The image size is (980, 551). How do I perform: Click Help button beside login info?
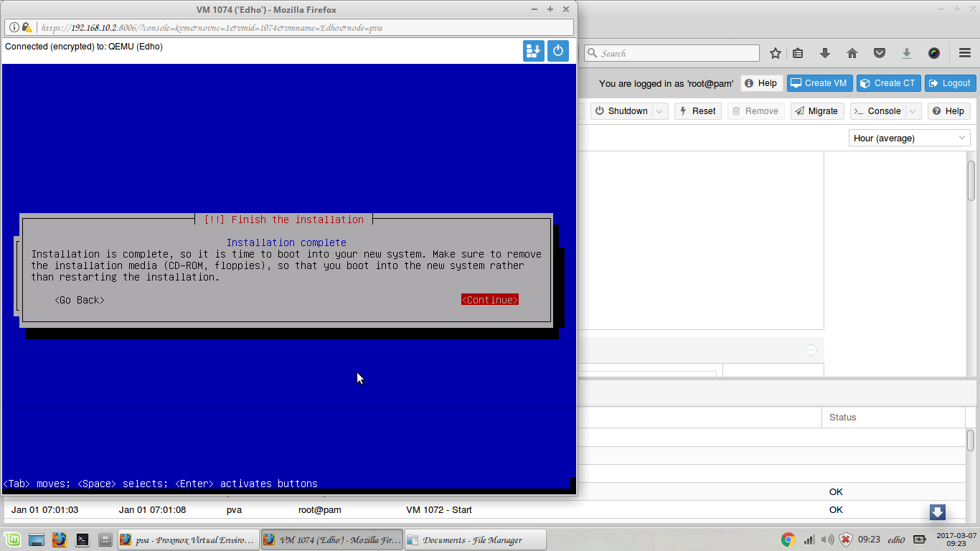(x=761, y=83)
